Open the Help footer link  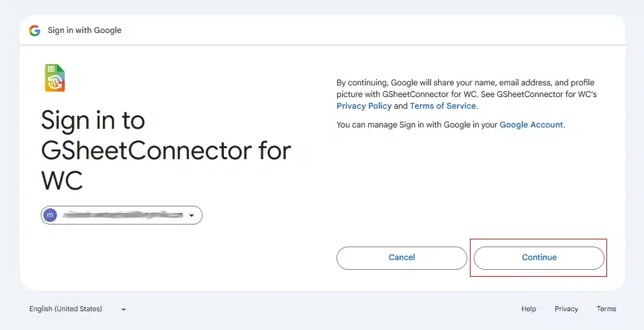(529, 309)
